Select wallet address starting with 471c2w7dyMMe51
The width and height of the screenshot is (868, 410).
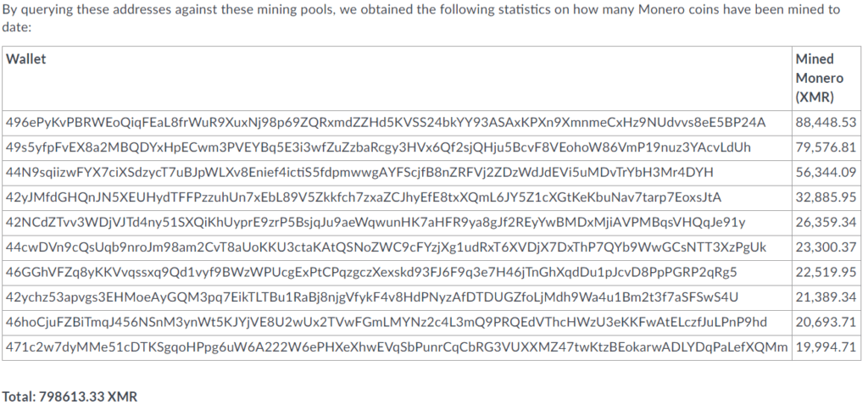pos(397,347)
